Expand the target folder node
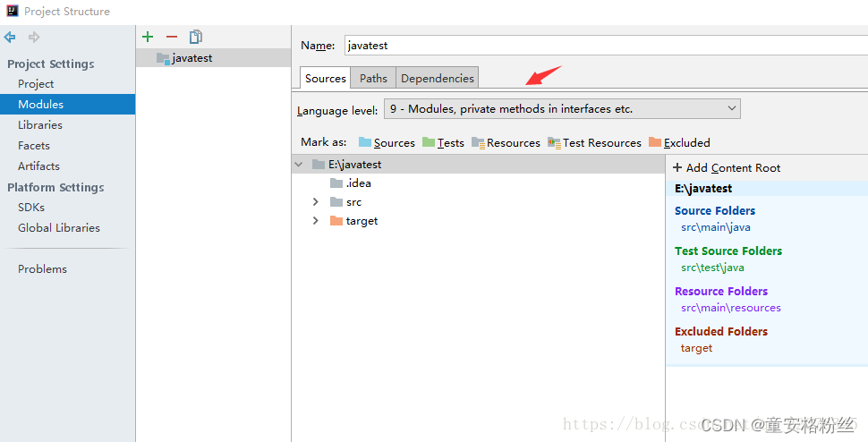This screenshot has height=442, width=868. click(316, 221)
